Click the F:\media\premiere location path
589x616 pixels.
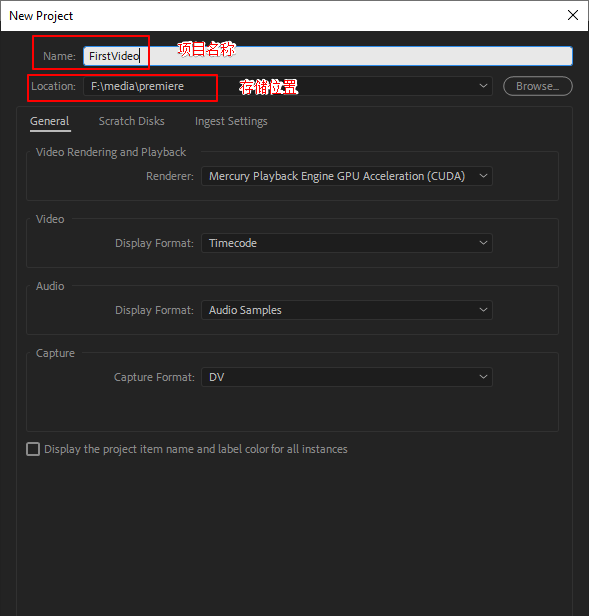[137, 86]
